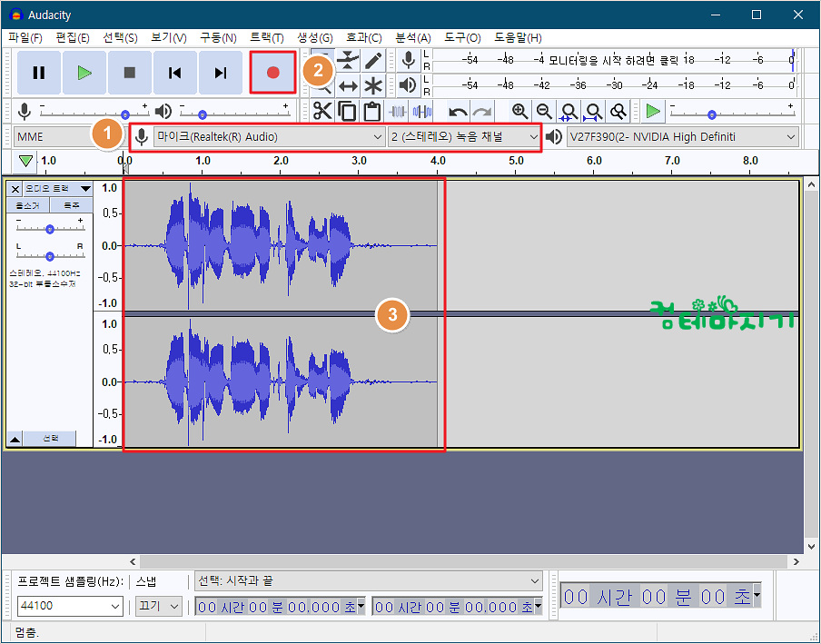Zoom out of the waveform
The height and width of the screenshot is (644, 821).
(544, 111)
